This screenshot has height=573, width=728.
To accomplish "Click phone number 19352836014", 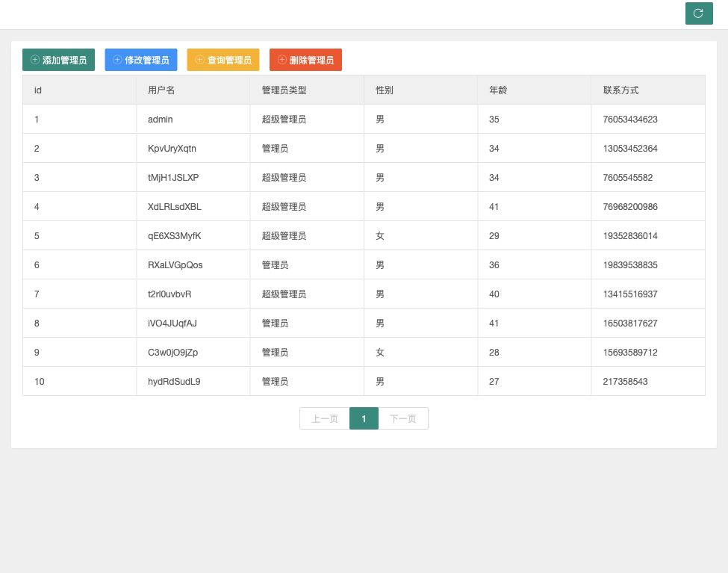I will click(x=630, y=236).
